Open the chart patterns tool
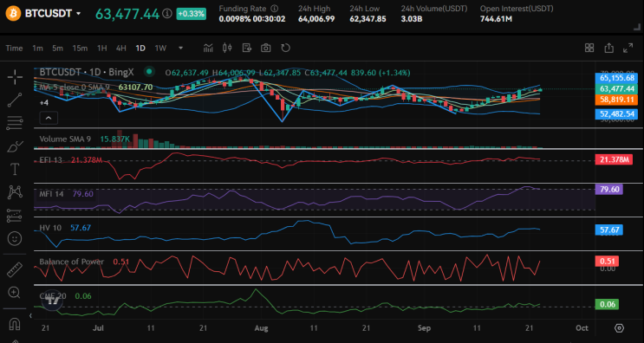The width and height of the screenshot is (644, 343). (x=15, y=191)
